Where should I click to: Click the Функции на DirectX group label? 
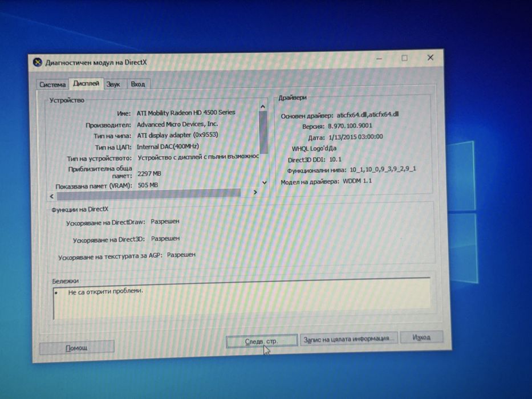click(x=80, y=209)
